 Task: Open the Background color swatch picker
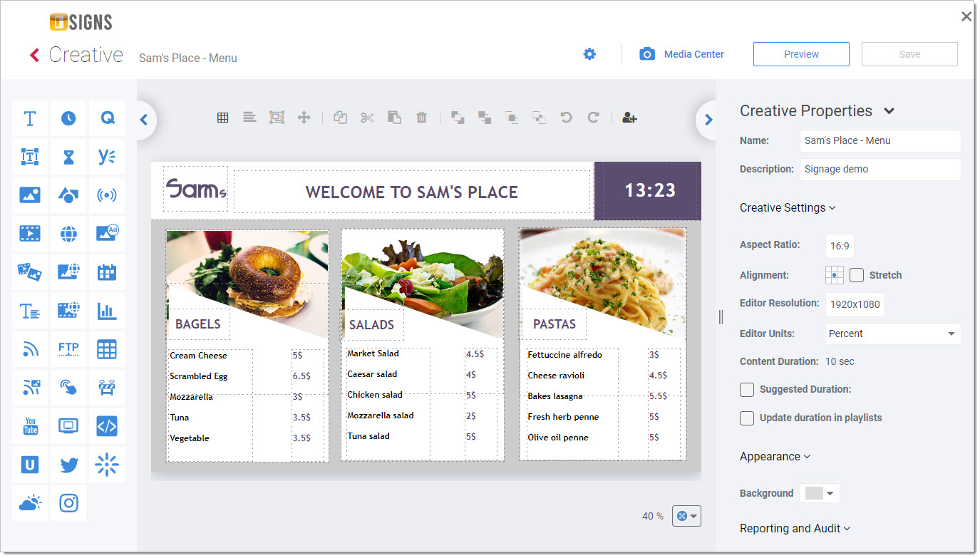tap(820, 493)
